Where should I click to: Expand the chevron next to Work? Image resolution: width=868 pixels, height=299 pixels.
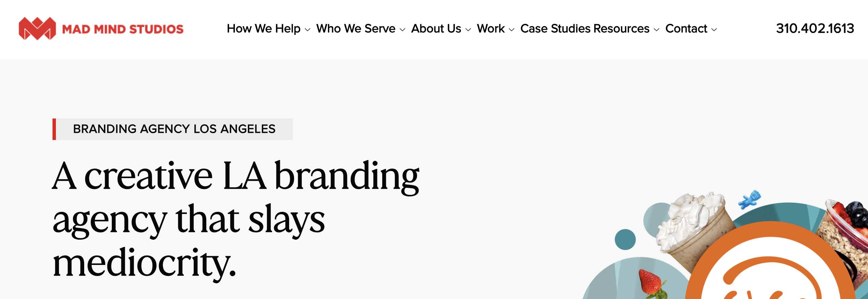tap(511, 30)
